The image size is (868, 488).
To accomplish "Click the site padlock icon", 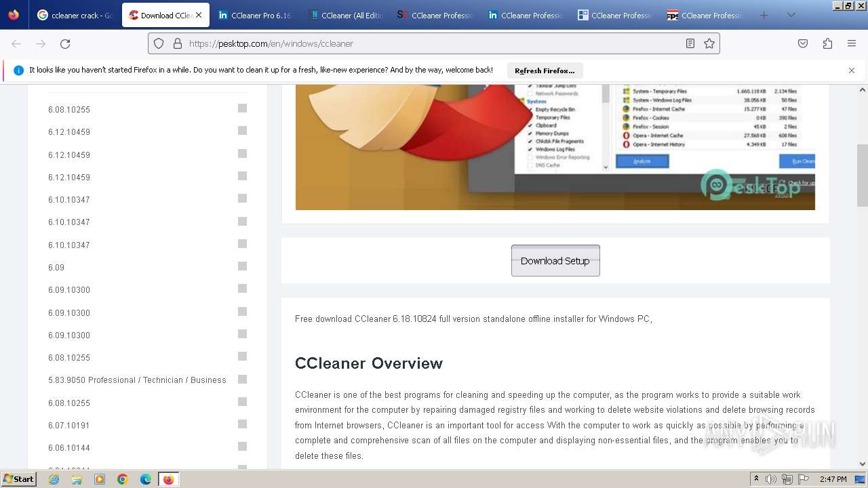I will [x=178, y=43].
